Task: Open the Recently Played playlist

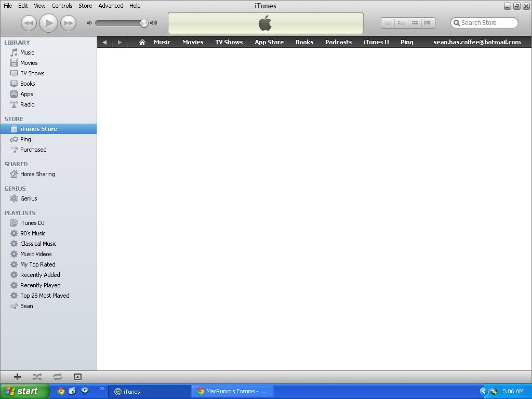Action: [x=48, y=285]
